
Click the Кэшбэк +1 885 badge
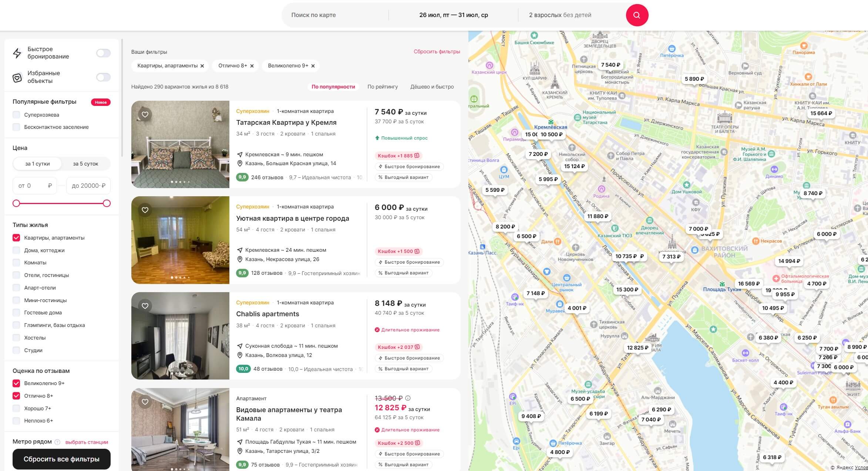398,156
